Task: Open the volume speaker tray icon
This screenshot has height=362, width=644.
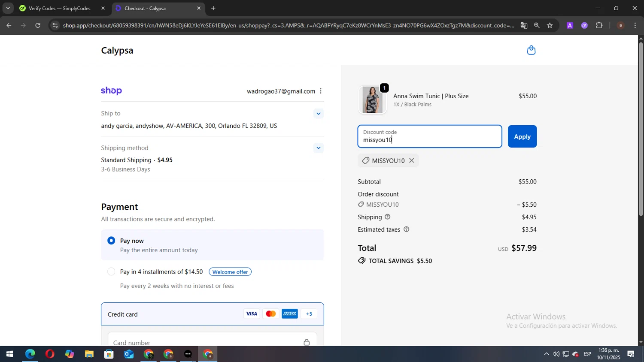Action: click(556, 354)
